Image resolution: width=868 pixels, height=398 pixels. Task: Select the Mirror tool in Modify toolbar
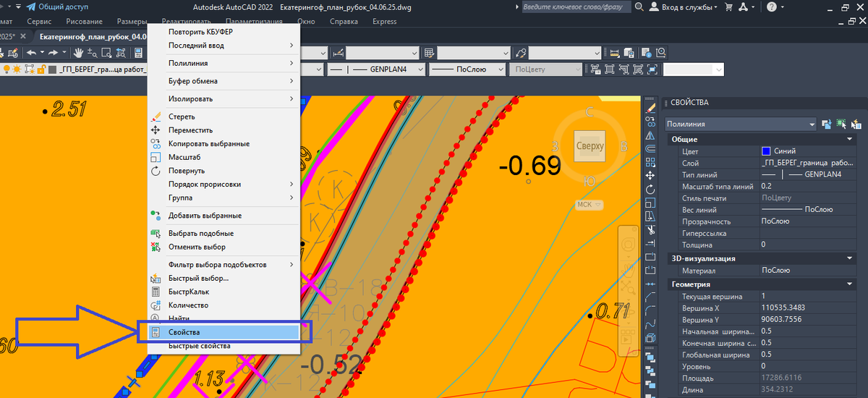coord(650,135)
